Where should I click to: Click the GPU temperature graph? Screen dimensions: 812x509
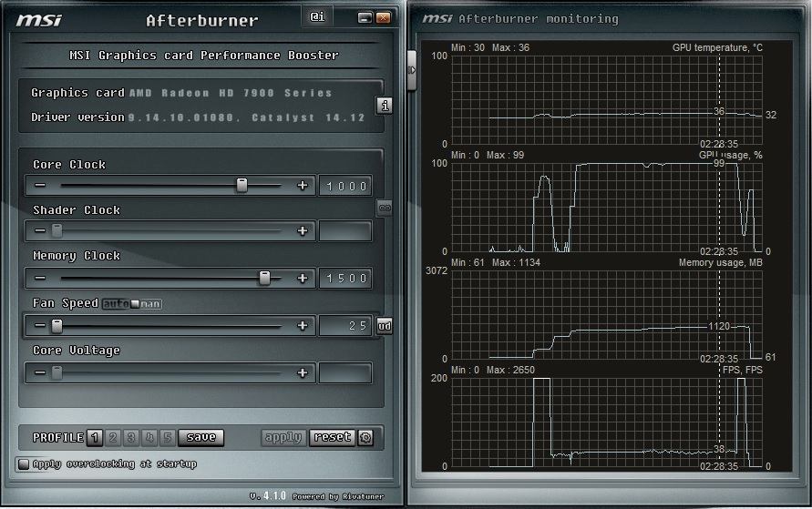pyautogui.click(x=606, y=100)
